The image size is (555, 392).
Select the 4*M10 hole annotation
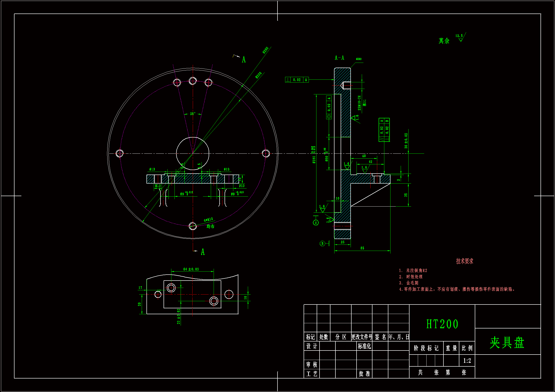[x=208, y=220]
